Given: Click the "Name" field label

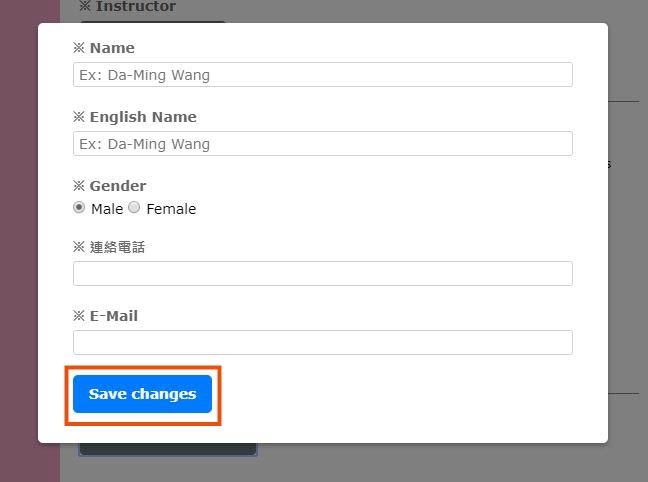Looking at the screenshot, I should 112,48.
